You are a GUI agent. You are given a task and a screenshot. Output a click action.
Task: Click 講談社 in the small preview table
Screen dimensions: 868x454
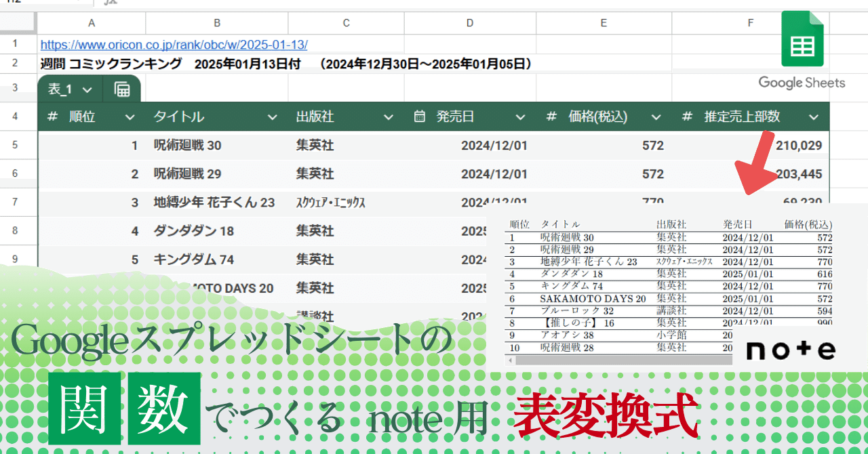(x=671, y=310)
